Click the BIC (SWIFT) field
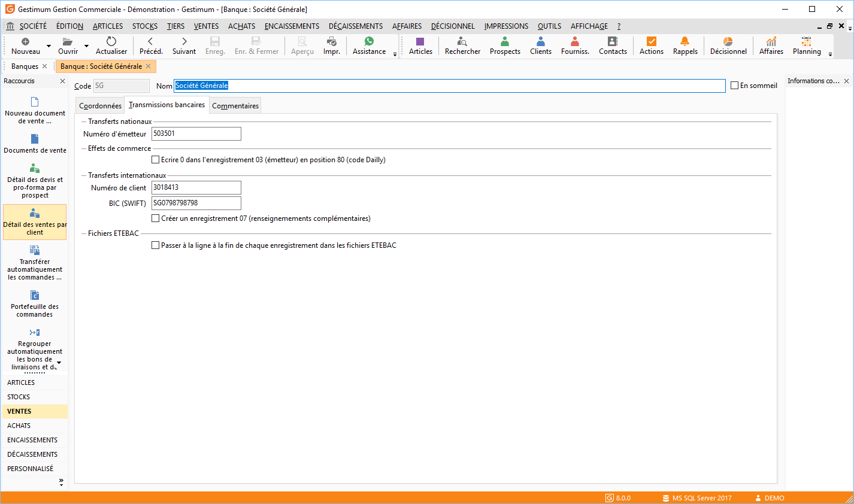This screenshot has width=854, height=504. [196, 203]
